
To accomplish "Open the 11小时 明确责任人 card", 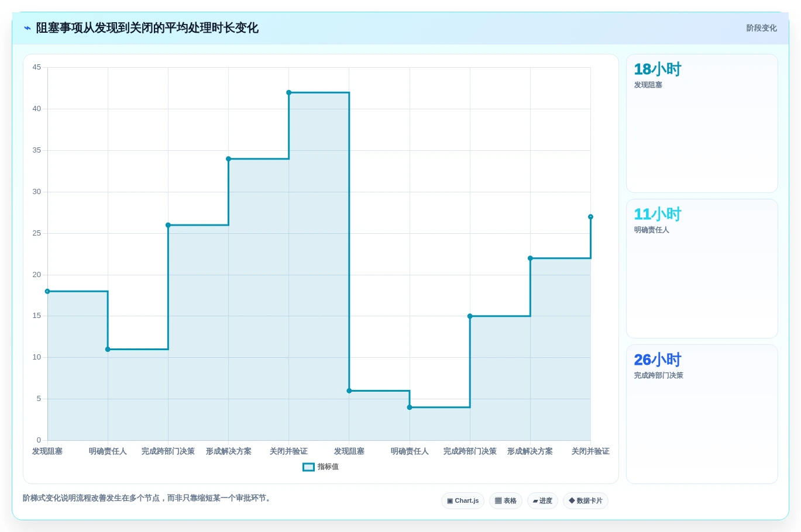I will (702, 269).
